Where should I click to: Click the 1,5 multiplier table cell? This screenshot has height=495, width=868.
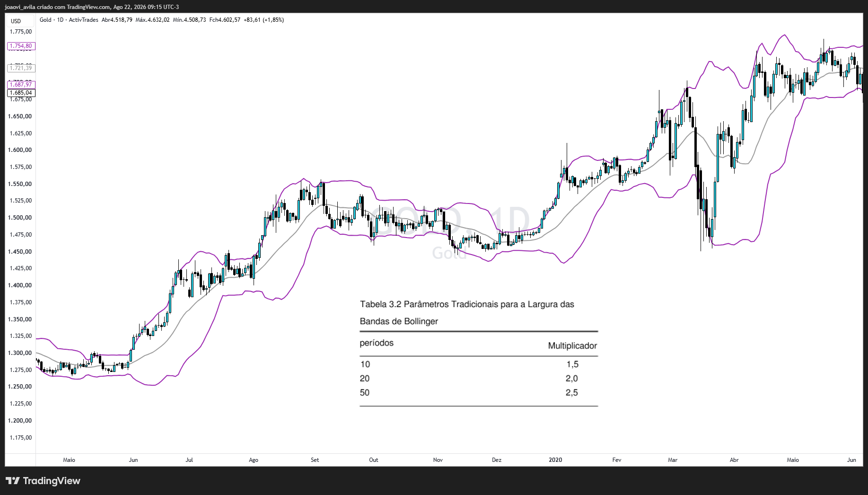[572, 364]
